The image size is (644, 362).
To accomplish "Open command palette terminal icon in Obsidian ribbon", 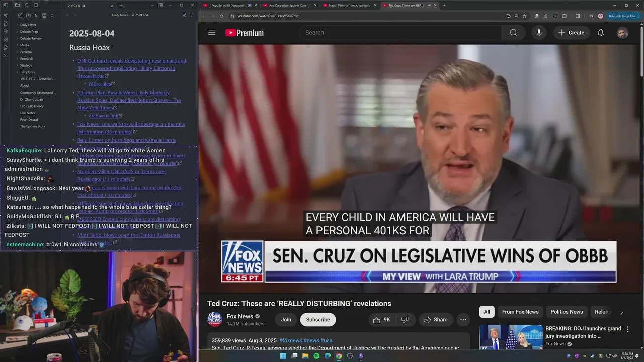I will pyautogui.click(x=6, y=55).
